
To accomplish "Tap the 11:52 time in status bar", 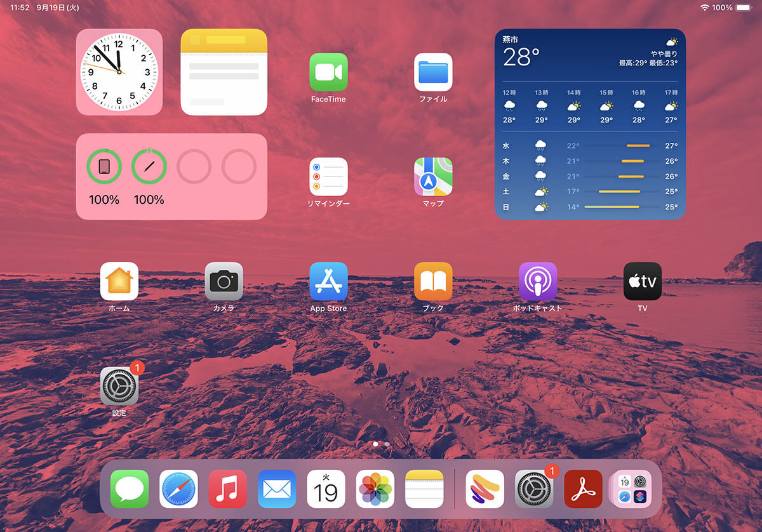I will coord(20,8).
